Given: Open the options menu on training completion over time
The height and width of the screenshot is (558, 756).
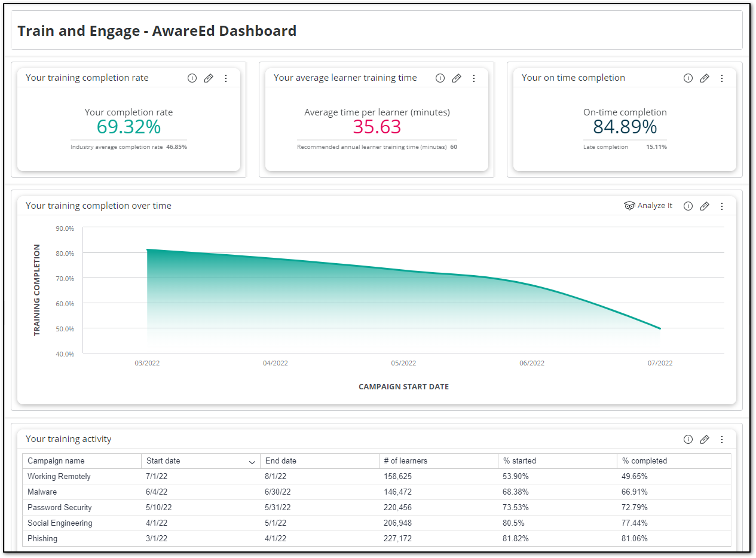Looking at the screenshot, I should tap(722, 206).
